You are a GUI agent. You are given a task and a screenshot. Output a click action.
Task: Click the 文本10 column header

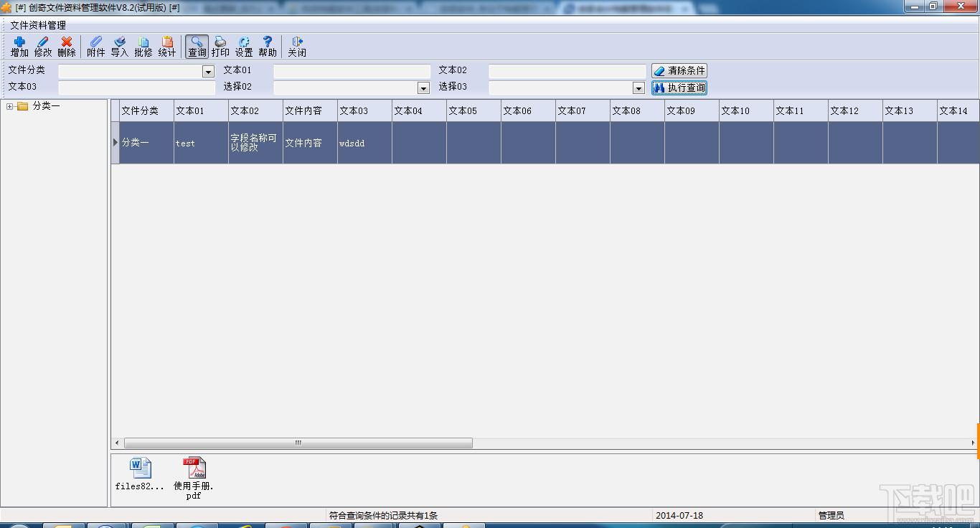(x=746, y=110)
